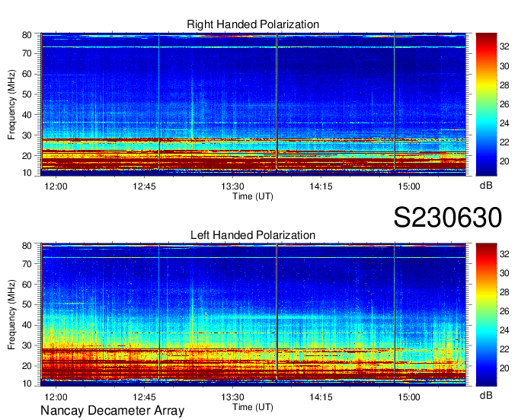Click the 28 value on Left Handed color bar
Screen dimensions: 518x420
(x=504, y=292)
